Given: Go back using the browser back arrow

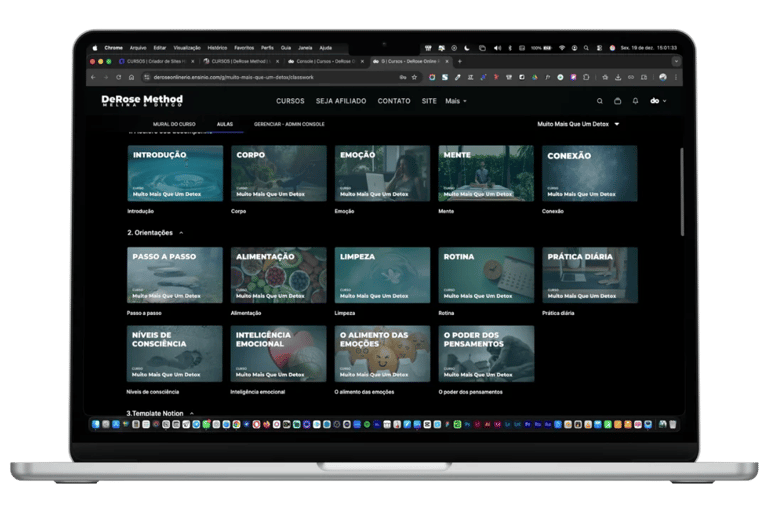Looking at the screenshot, I should (x=93, y=77).
